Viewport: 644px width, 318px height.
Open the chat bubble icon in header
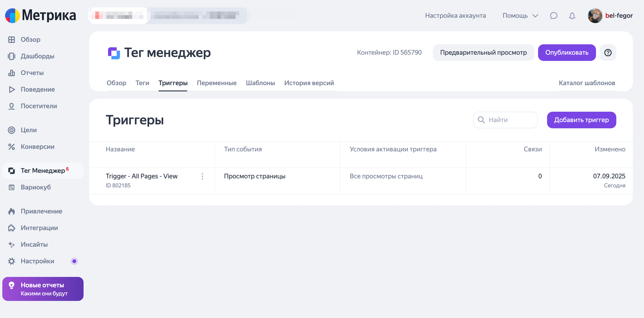point(554,16)
